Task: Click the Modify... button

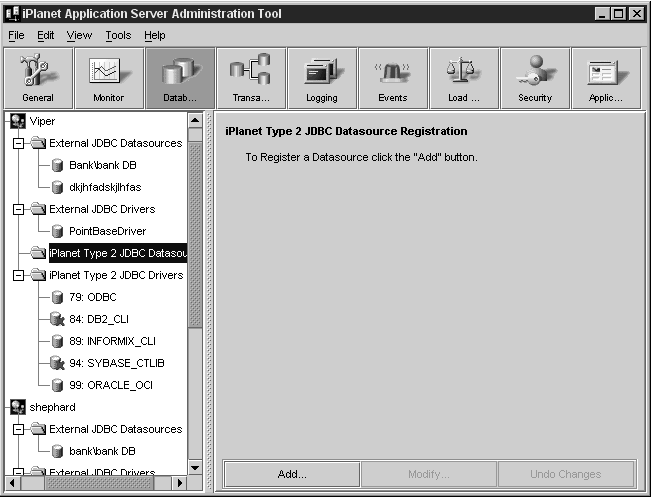Action: coord(428,474)
